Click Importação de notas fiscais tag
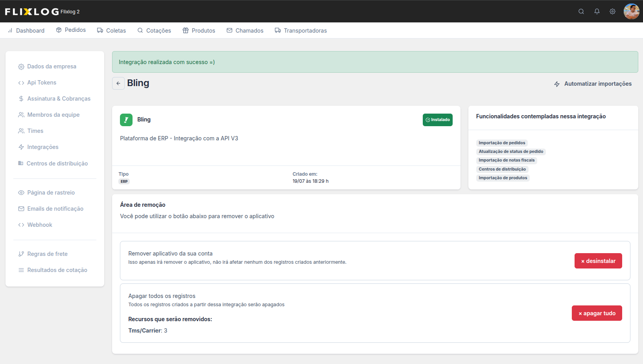 pyautogui.click(x=507, y=160)
